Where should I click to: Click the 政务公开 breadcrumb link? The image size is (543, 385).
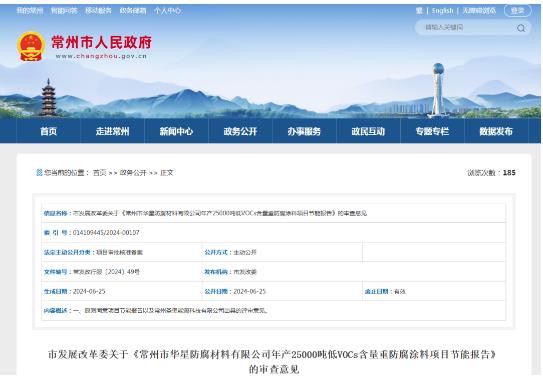pyautogui.click(x=133, y=172)
